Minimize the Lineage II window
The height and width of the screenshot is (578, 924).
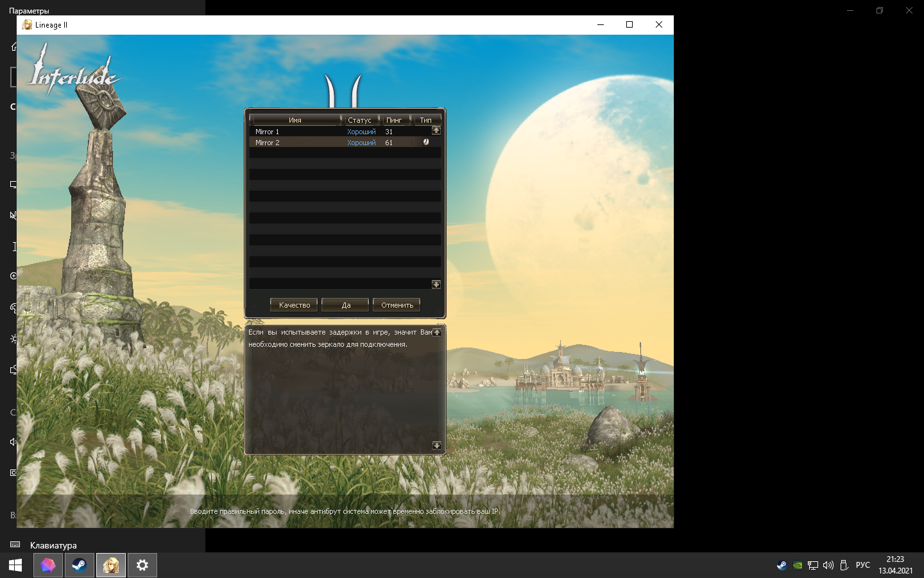coord(601,24)
